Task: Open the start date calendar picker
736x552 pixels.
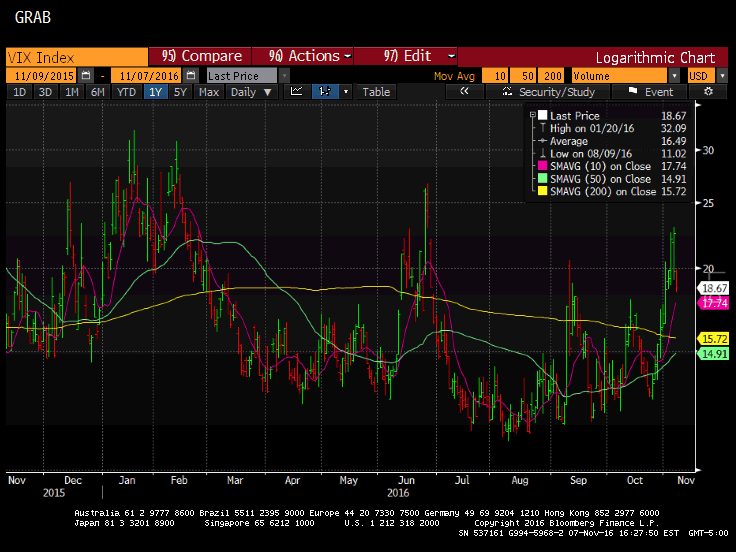Action: tap(86, 76)
